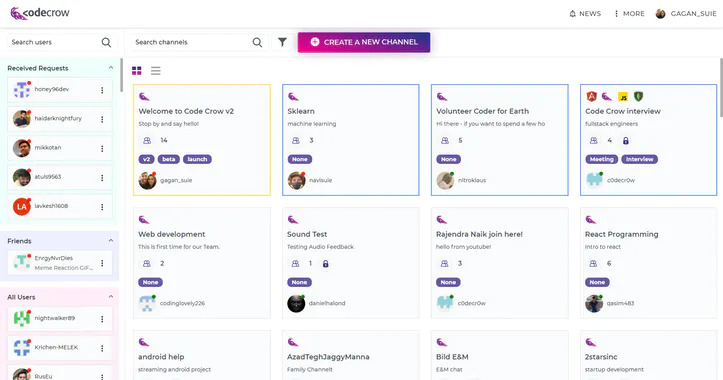Click the codecrow logo
The width and height of the screenshot is (723, 380).
point(40,13)
